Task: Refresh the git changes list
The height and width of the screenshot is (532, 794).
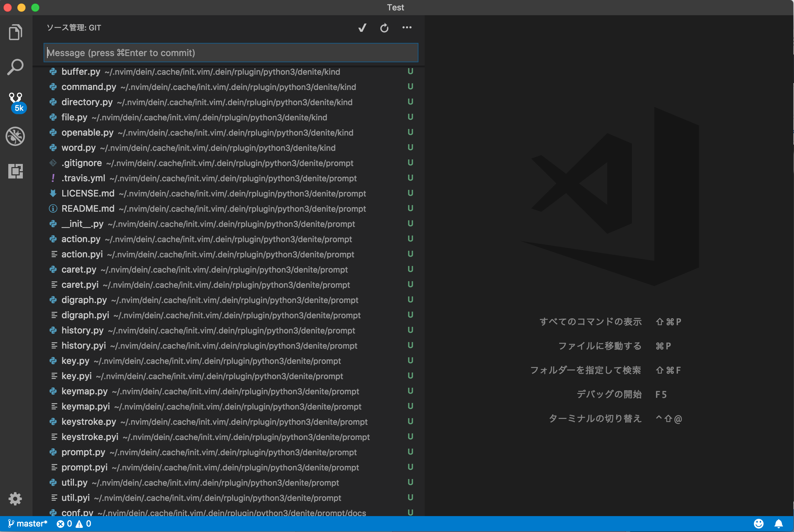Action: 384,28
